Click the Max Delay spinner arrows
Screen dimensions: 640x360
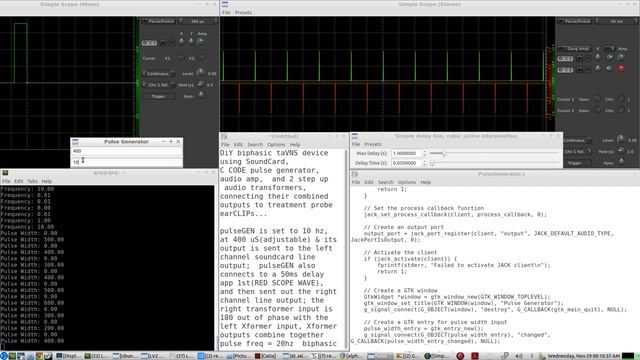(x=424, y=153)
